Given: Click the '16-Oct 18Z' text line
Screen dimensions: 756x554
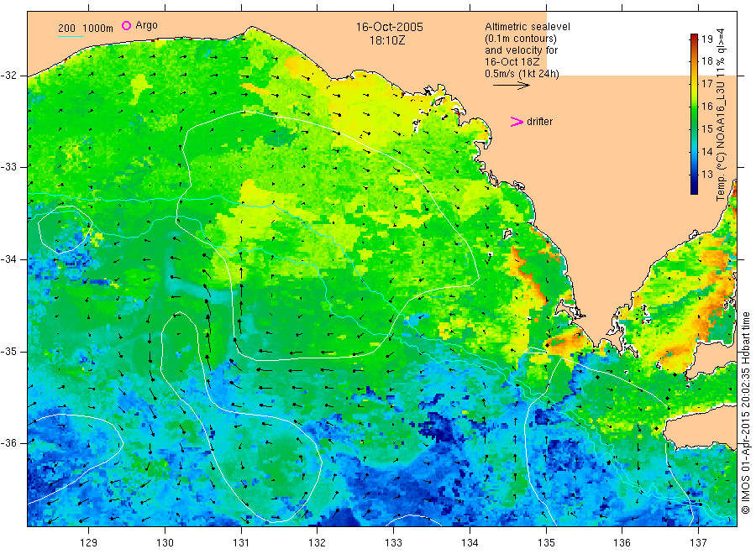Looking at the screenshot, I should point(512,61).
